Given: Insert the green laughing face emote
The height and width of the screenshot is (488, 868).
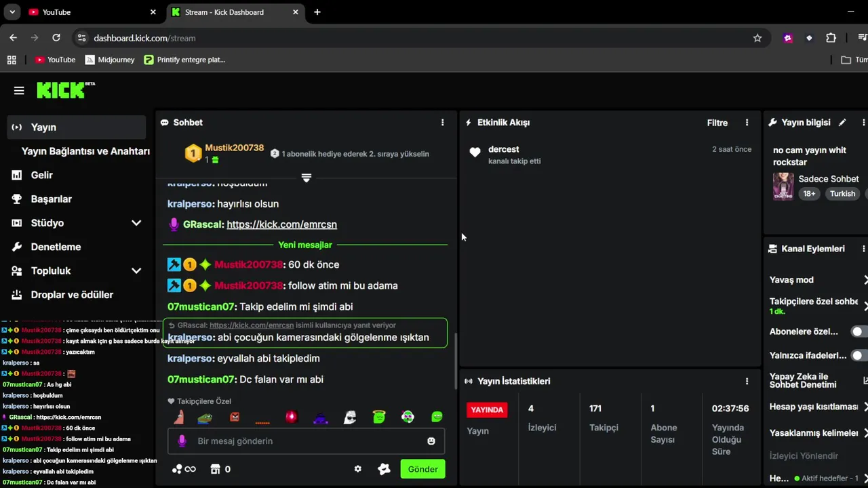Looking at the screenshot, I should click(437, 417).
